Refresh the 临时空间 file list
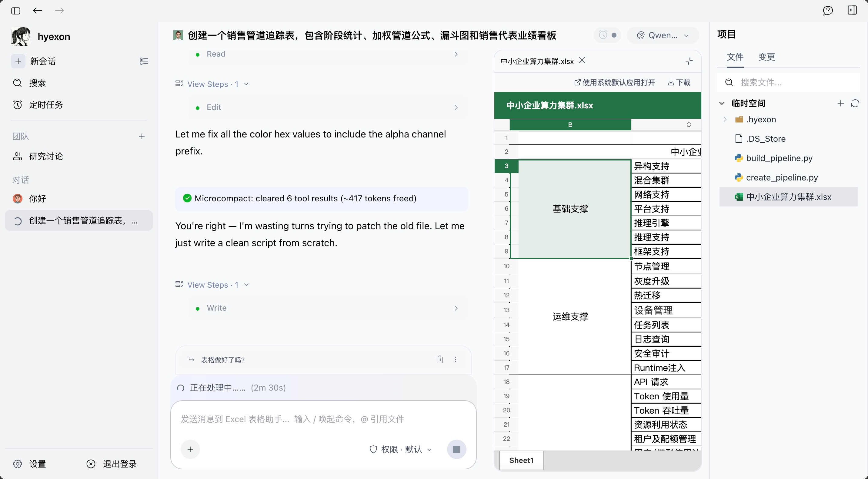Image resolution: width=868 pixels, height=479 pixels. pos(855,103)
